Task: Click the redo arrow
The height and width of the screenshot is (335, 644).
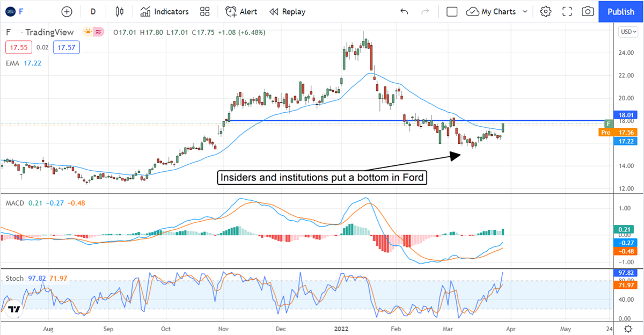Action: pos(425,11)
